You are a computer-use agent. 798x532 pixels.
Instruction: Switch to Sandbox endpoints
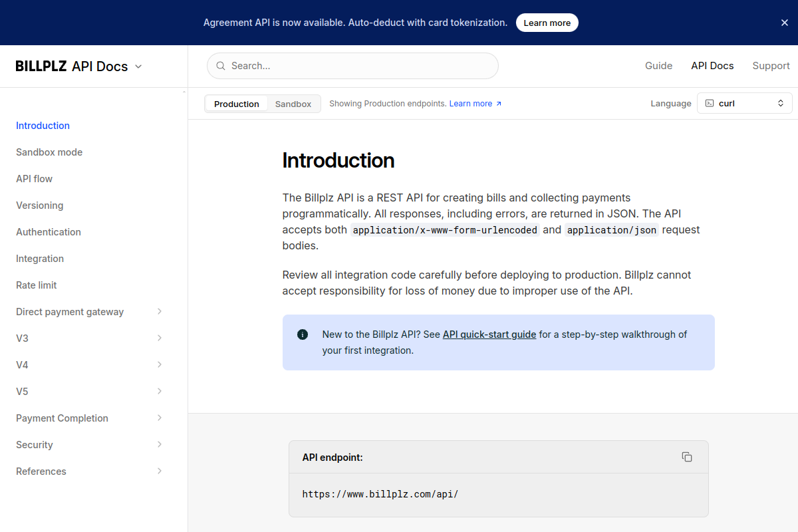pyautogui.click(x=293, y=104)
